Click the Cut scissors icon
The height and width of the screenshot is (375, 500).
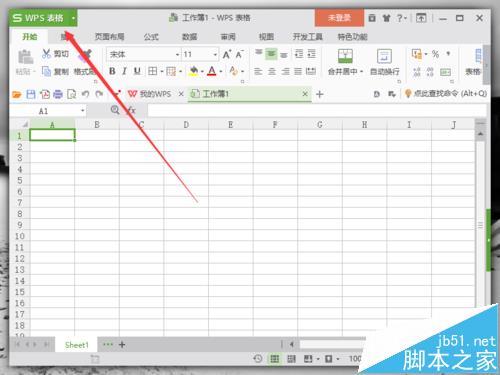coord(46,54)
